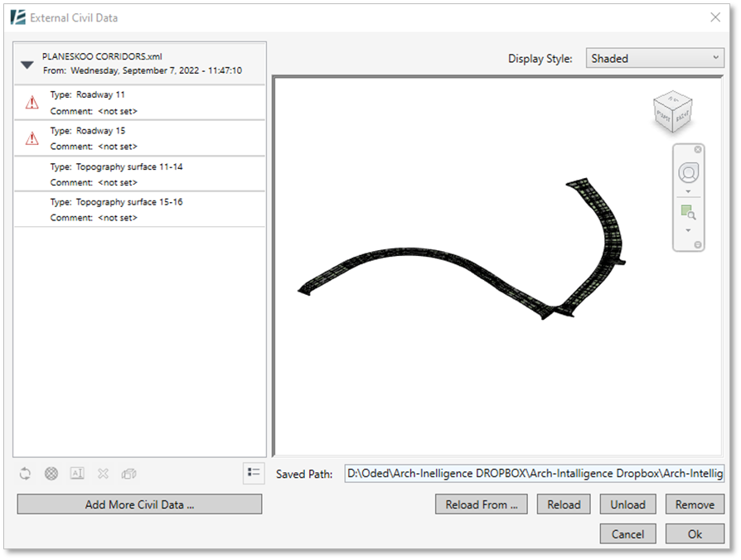The height and width of the screenshot is (560, 741).
Task: Click the Reload From button
Action: pyautogui.click(x=481, y=504)
